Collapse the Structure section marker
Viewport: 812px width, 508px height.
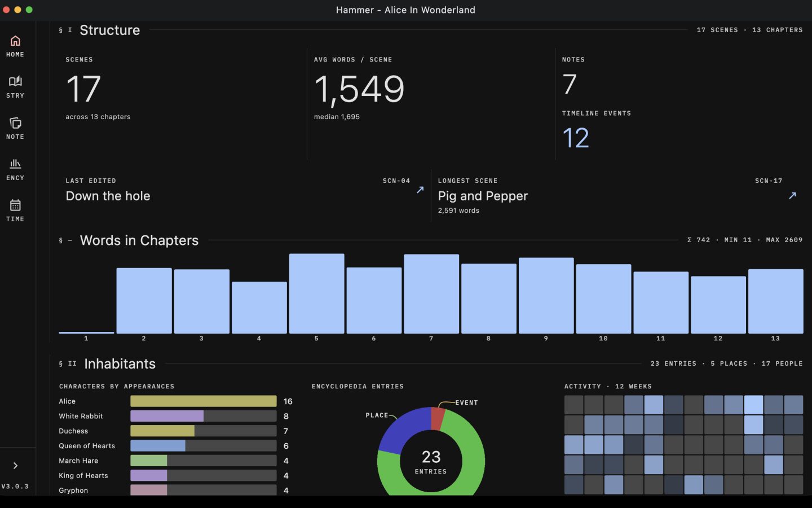(x=65, y=30)
